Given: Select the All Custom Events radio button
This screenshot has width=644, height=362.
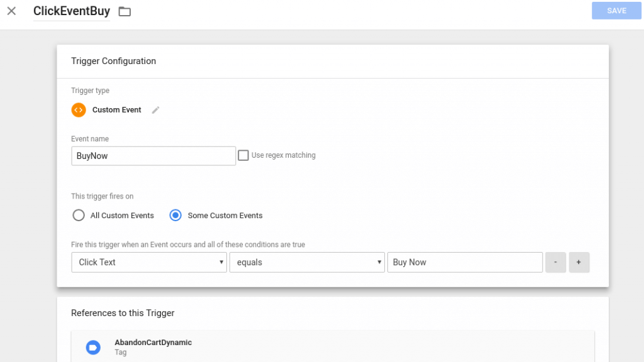Looking at the screenshot, I should pyautogui.click(x=79, y=216).
